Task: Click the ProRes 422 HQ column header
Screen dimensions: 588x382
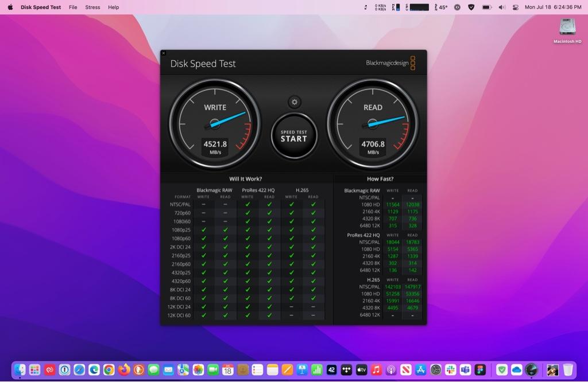Action: point(258,190)
